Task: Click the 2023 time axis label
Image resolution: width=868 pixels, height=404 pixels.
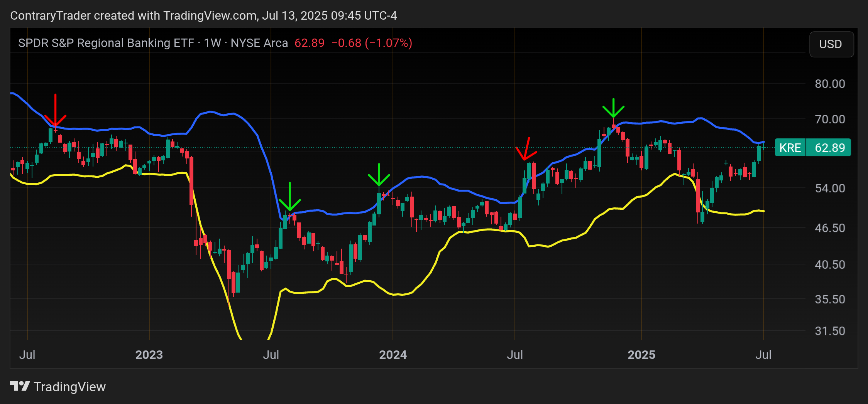Action: [x=149, y=355]
